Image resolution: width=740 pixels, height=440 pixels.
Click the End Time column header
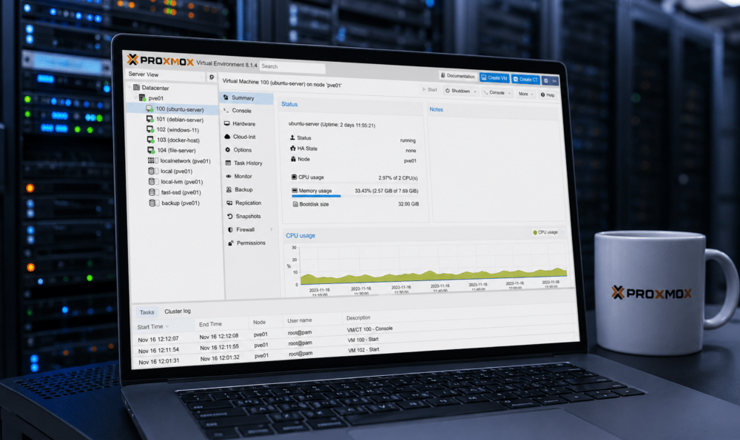pyautogui.click(x=210, y=324)
